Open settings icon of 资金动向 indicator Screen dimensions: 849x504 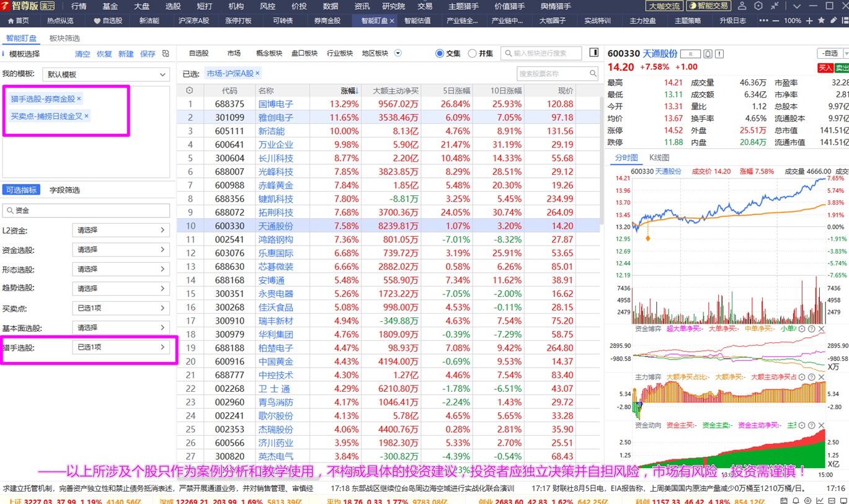[x=801, y=425]
